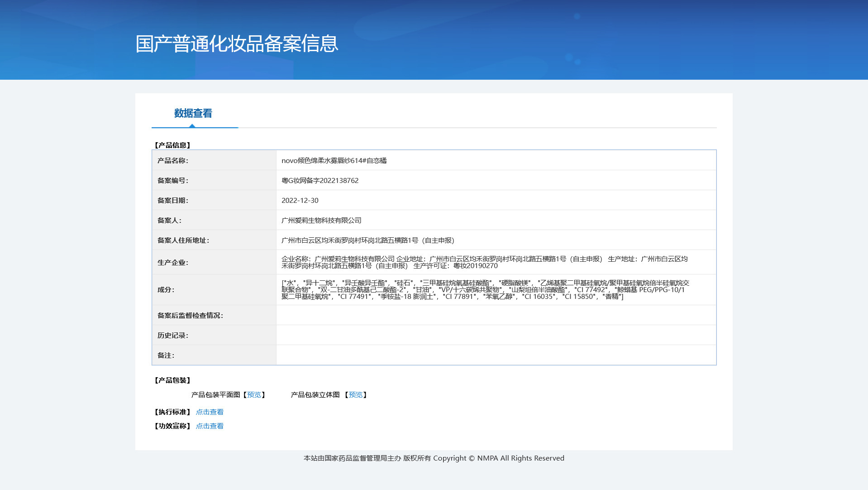Click the 【产品信息】 section heading
868x490 pixels.
point(172,145)
